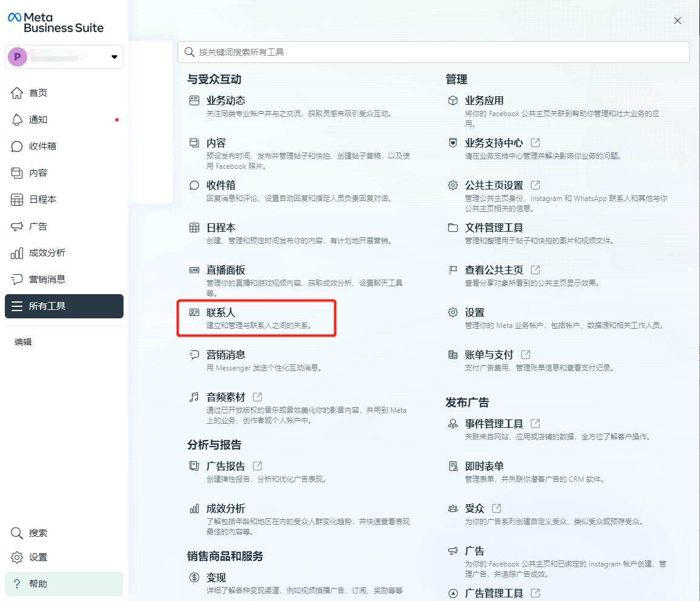This screenshot has width=700, height=601.
Task: Click the 事件管理工具 icon
Action: (x=452, y=424)
